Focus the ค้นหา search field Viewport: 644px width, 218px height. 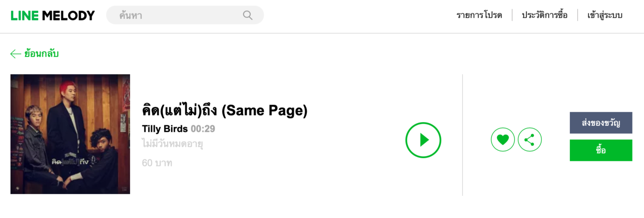pos(179,15)
